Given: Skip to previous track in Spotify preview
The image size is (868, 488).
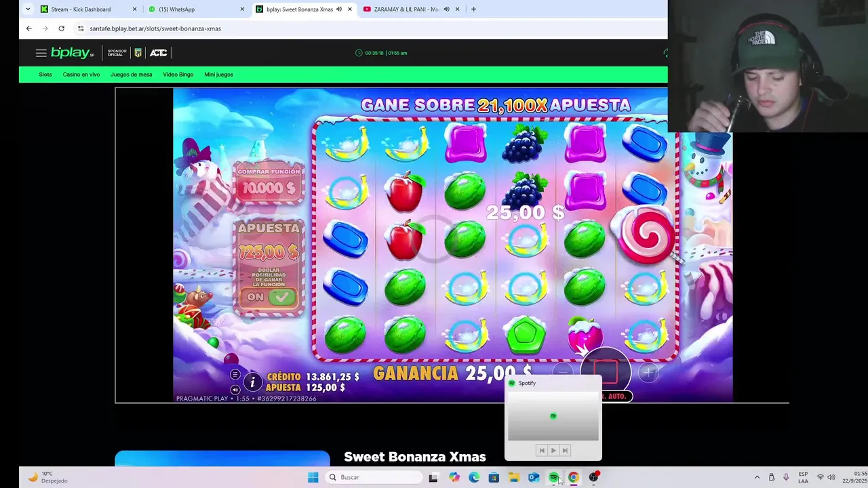Looking at the screenshot, I should [x=541, y=450].
